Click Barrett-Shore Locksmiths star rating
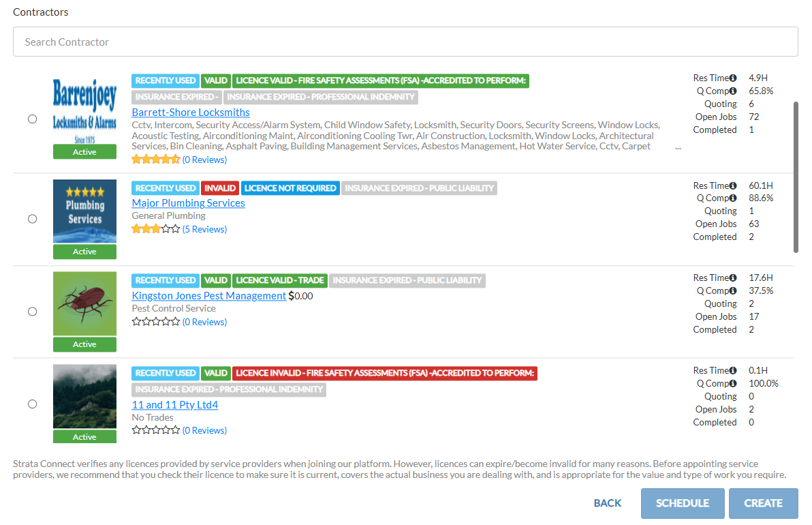This screenshot has height=525, width=812. 156,160
